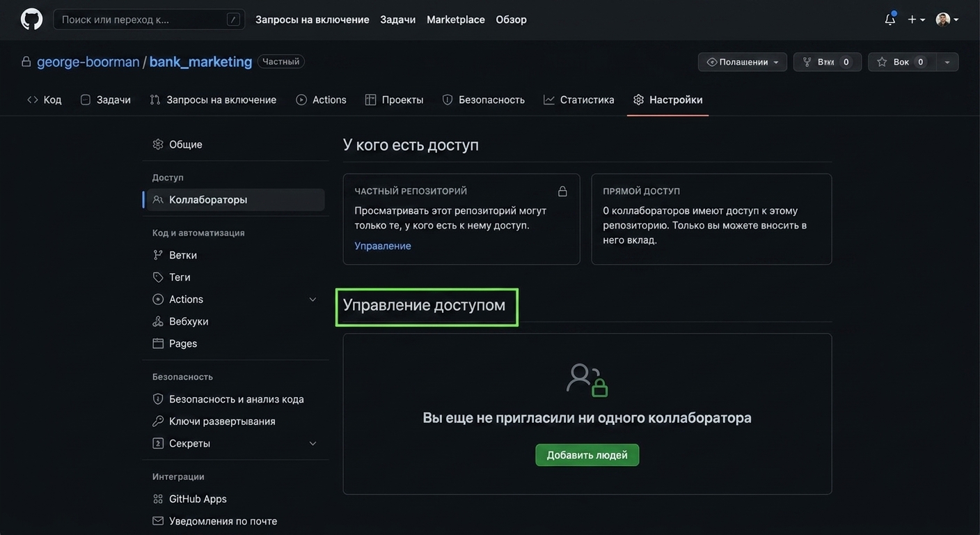980x535 pixels.
Task: Open the watch dropdown with eye icon
Action: tap(742, 62)
